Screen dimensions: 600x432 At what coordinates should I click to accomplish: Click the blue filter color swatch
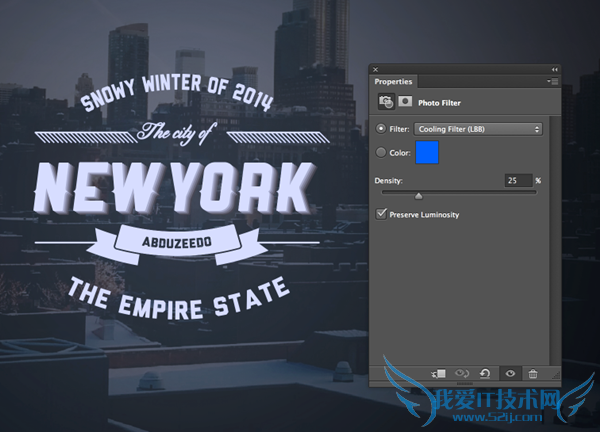pyautogui.click(x=425, y=153)
